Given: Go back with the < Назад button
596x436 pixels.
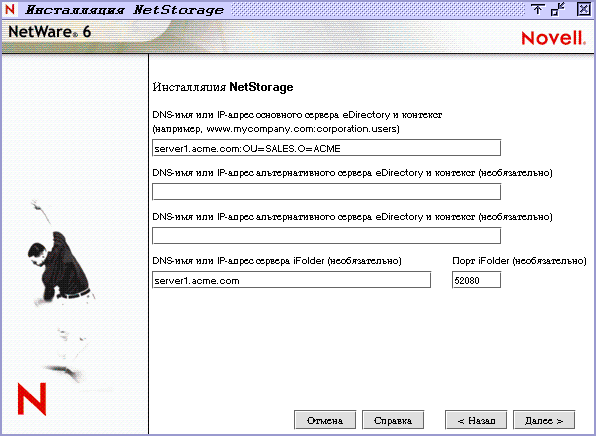Looking at the screenshot, I should point(476,420).
